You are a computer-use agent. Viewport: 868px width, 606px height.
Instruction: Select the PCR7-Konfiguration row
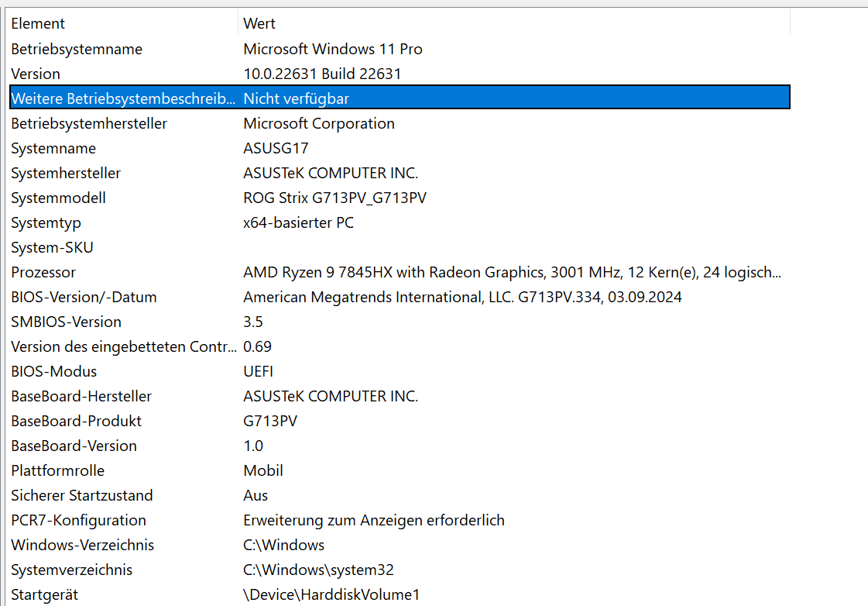(x=78, y=520)
